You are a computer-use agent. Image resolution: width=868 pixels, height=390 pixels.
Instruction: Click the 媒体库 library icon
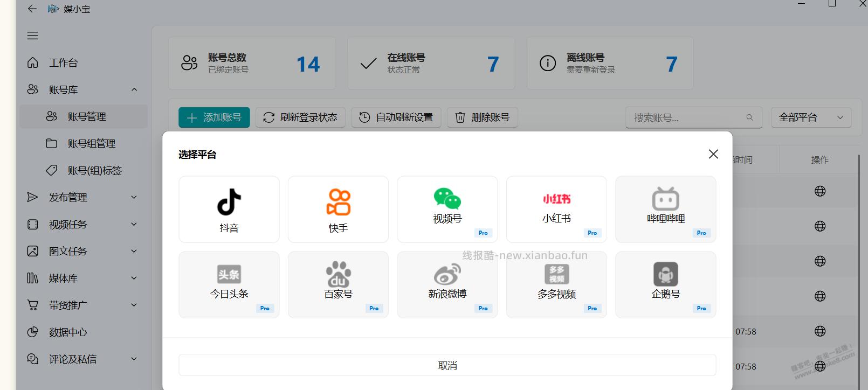click(x=33, y=278)
